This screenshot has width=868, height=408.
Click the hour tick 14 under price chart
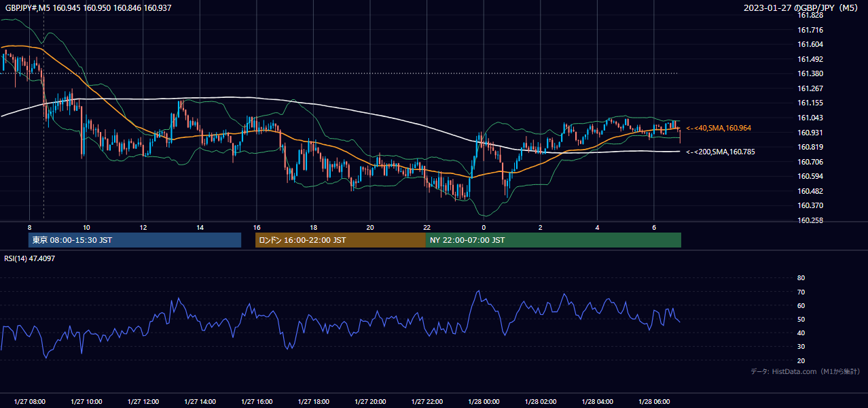200,227
